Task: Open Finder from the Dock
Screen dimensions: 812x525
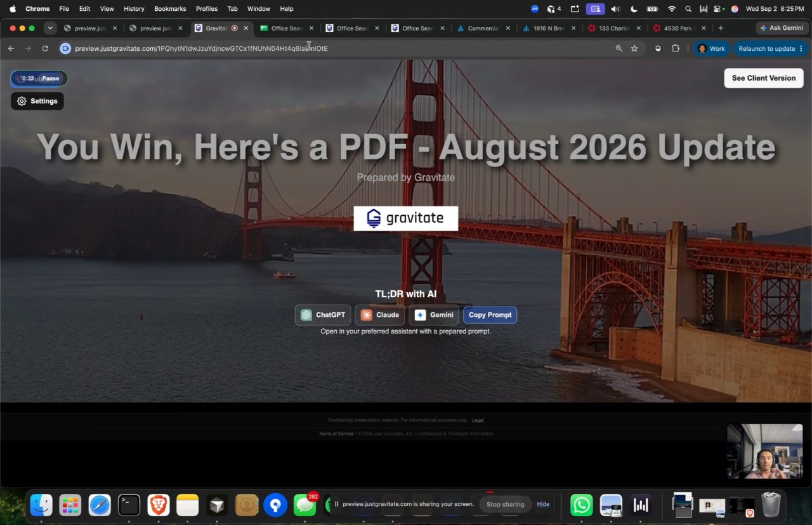Action: point(42,505)
